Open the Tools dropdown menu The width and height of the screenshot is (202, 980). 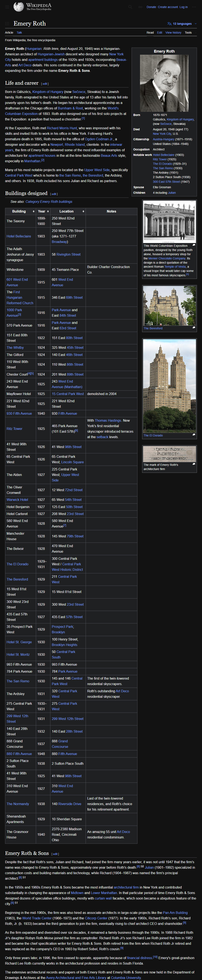point(188,33)
